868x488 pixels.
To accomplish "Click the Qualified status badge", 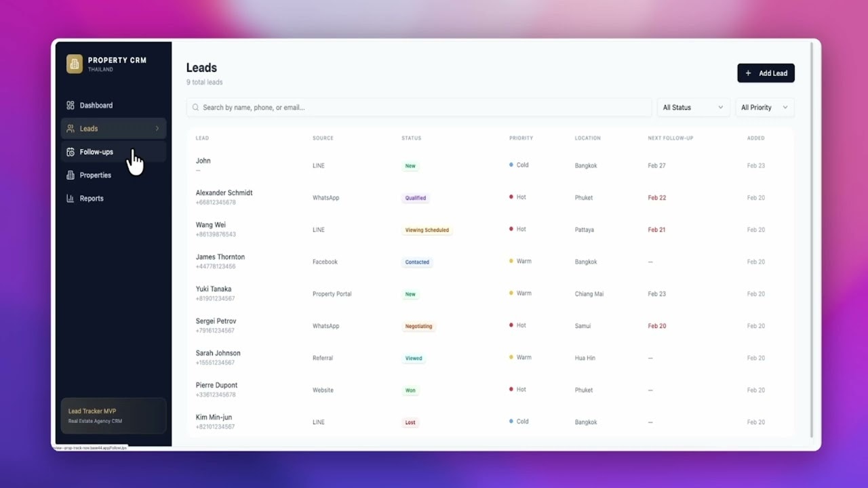I will [x=416, y=198].
